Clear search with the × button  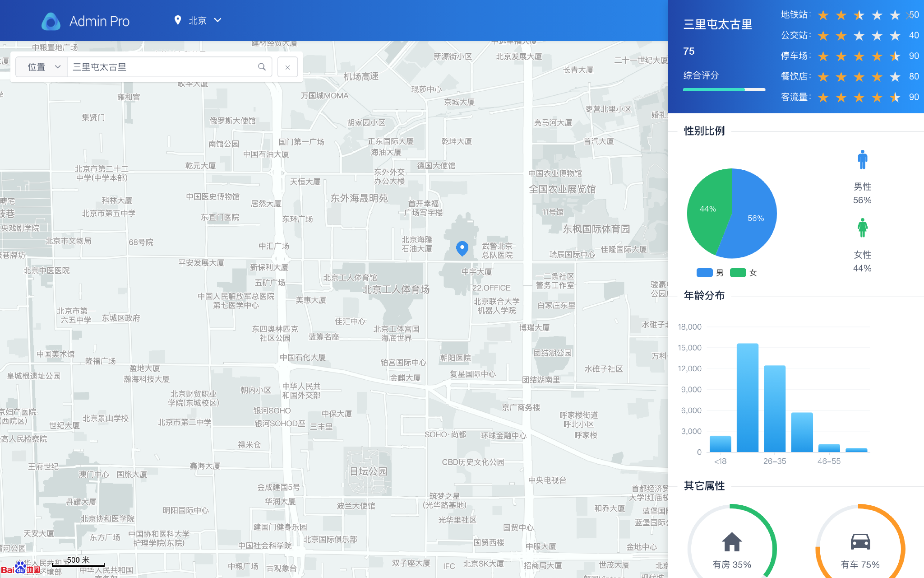click(x=287, y=67)
